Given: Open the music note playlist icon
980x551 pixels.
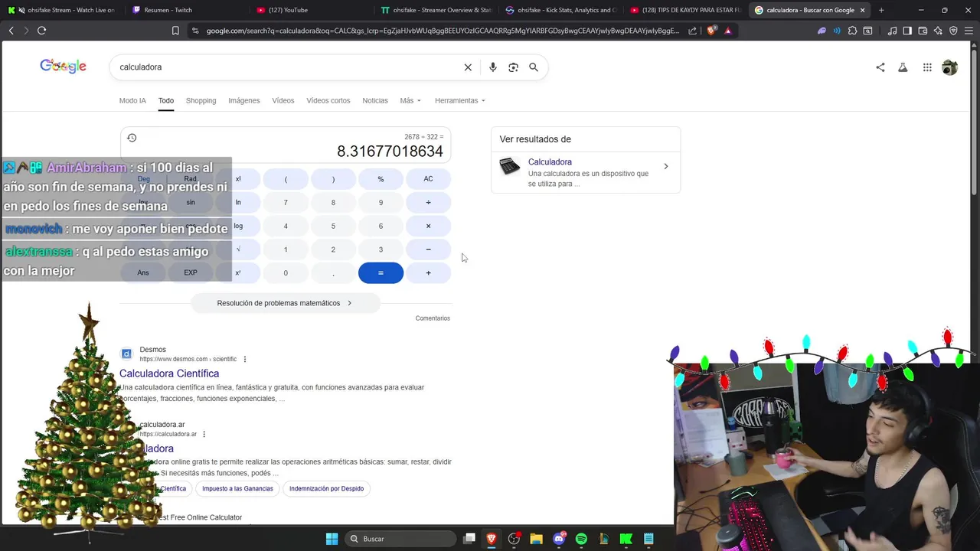Looking at the screenshot, I should pos(893,31).
